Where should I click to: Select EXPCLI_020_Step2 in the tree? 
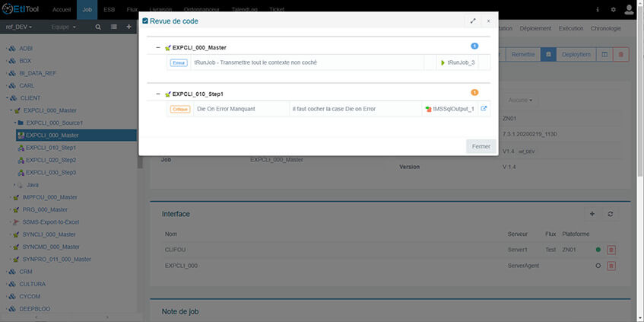point(50,160)
